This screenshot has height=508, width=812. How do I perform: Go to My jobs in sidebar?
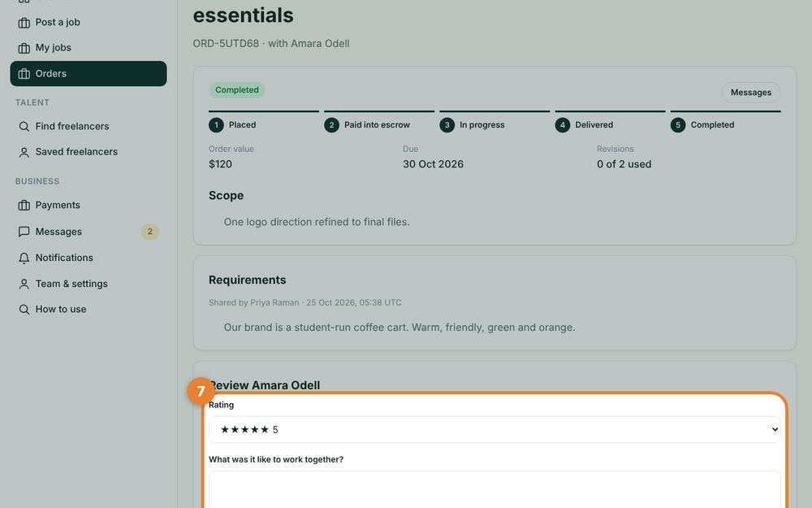(x=89, y=48)
